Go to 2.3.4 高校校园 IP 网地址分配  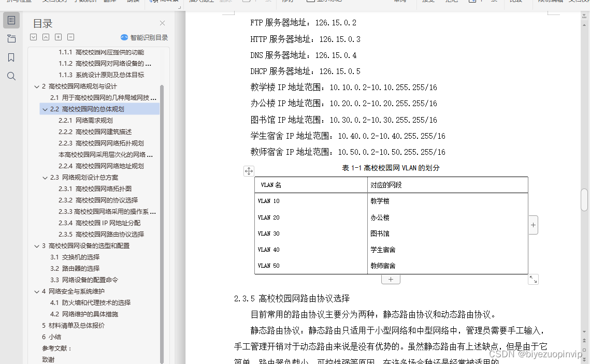(99, 223)
